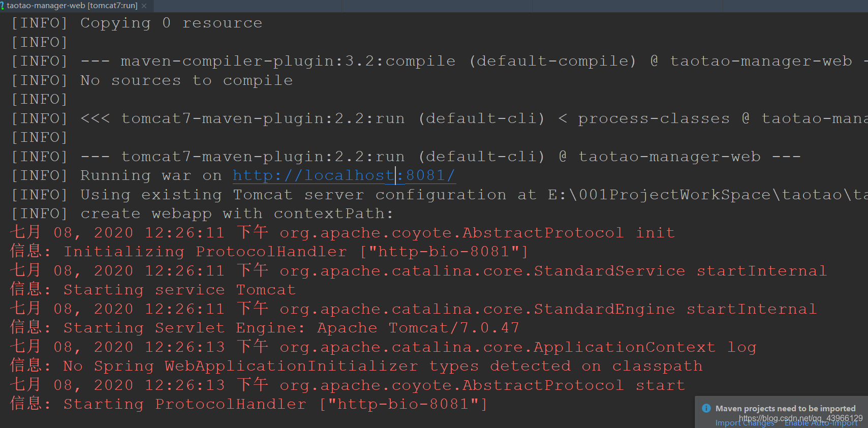Click the blue info icon in Maven notification
Screen dimensions: 868x428
706,408
